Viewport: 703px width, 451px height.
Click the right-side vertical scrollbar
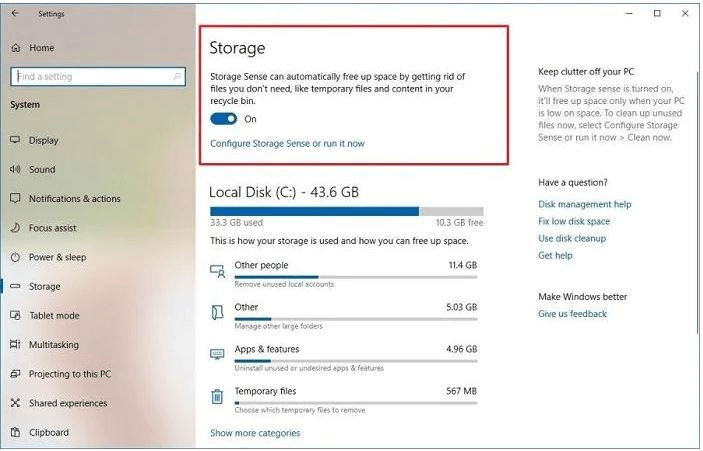point(697,202)
